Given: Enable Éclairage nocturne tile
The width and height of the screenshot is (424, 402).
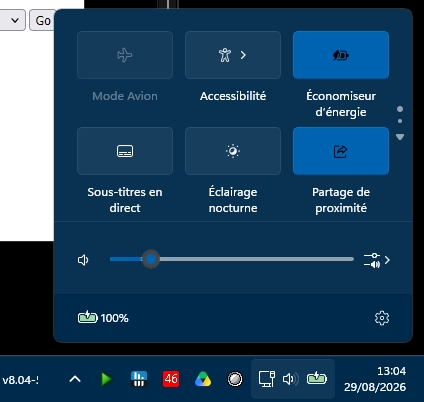Looking at the screenshot, I should 233,151.
